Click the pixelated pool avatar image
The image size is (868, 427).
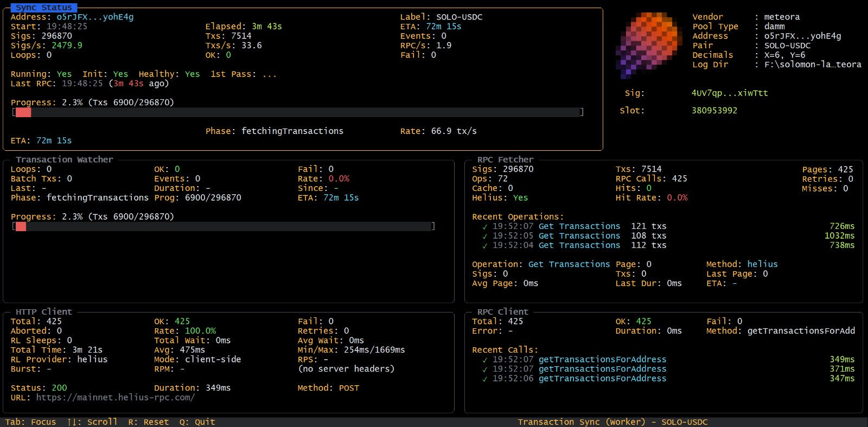649,46
